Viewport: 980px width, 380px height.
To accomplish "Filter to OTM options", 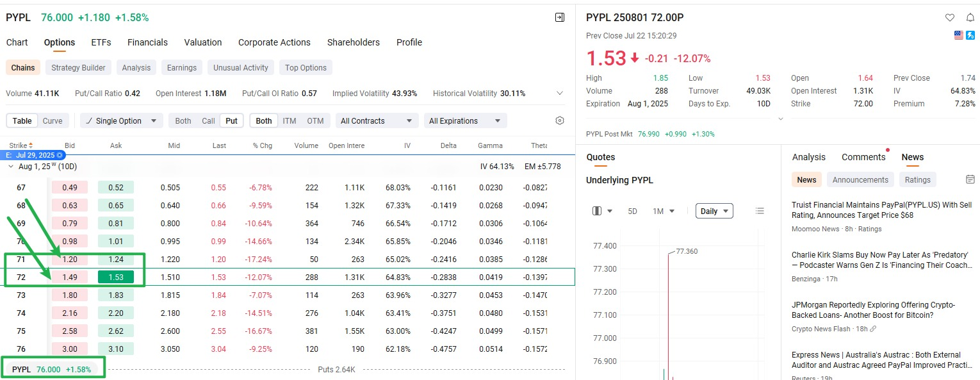I will point(315,120).
